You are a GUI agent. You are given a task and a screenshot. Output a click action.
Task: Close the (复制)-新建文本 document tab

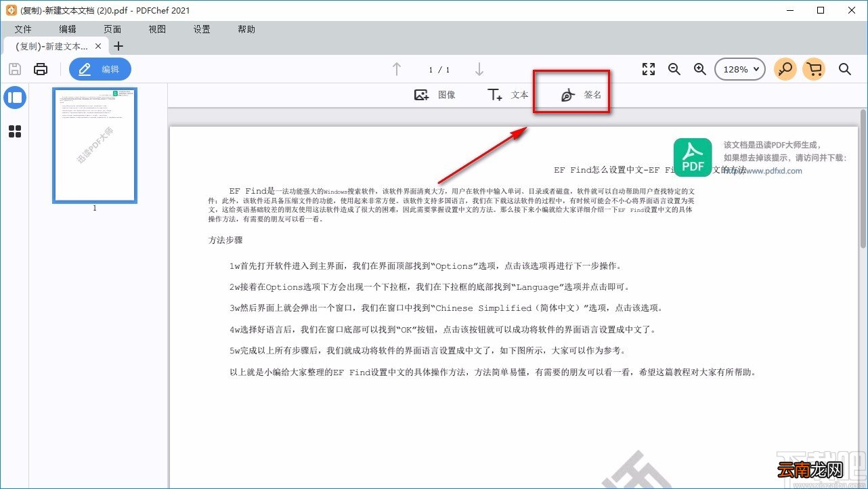[98, 46]
